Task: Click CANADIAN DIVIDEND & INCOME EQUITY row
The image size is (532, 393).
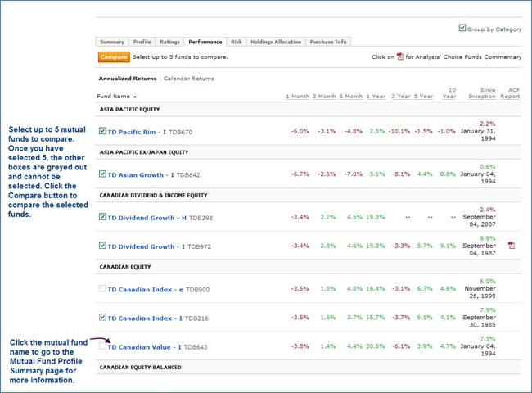Action: tap(309, 195)
